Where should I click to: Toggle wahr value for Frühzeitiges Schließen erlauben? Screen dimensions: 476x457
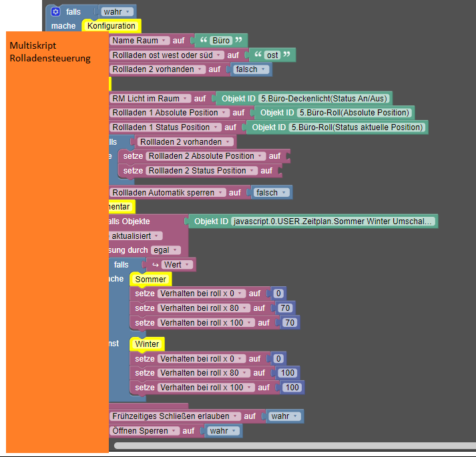tap(284, 416)
